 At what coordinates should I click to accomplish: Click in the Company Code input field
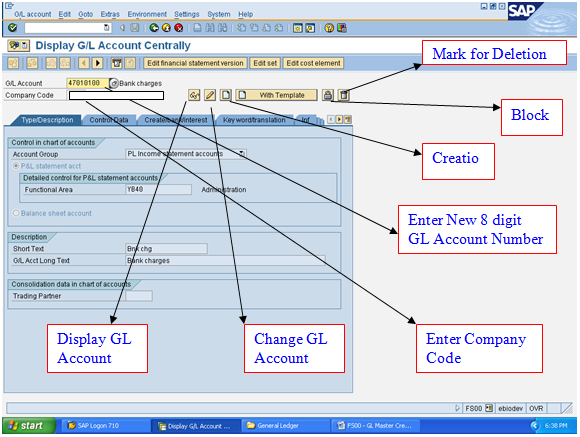pyautogui.click(x=116, y=95)
